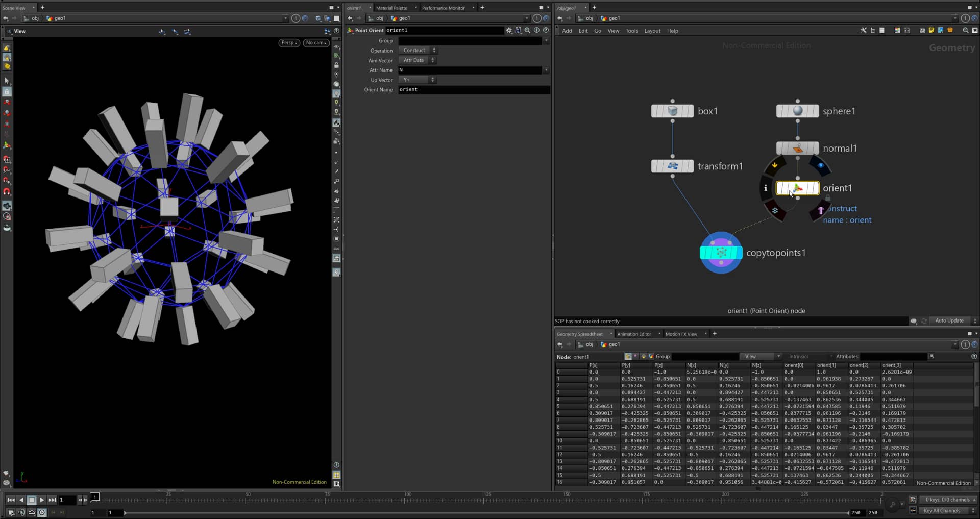Switch to the Material Palette tab
The image size is (980, 519).
point(391,8)
